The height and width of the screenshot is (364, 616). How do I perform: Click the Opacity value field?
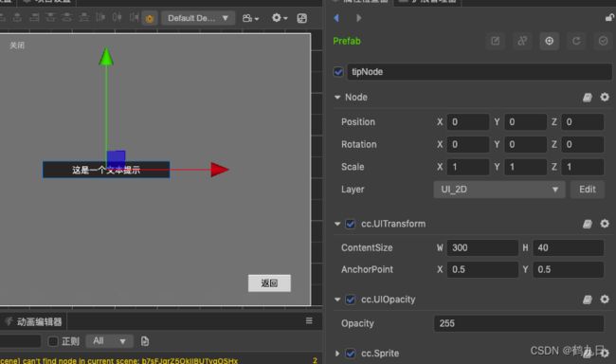click(518, 323)
